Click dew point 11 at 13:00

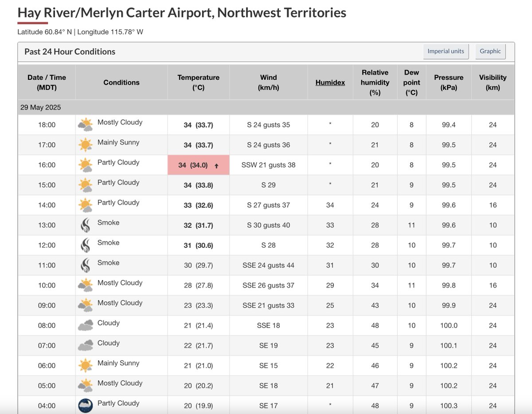[x=411, y=225]
